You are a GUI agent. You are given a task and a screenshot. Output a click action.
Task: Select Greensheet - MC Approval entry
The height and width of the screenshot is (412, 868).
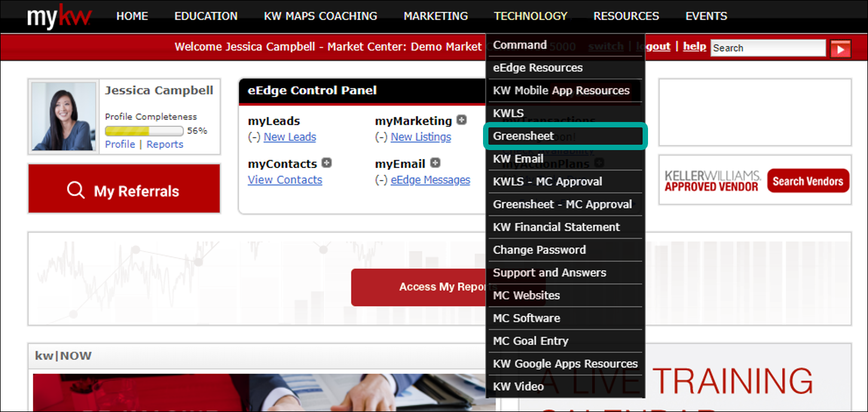pos(566,204)
